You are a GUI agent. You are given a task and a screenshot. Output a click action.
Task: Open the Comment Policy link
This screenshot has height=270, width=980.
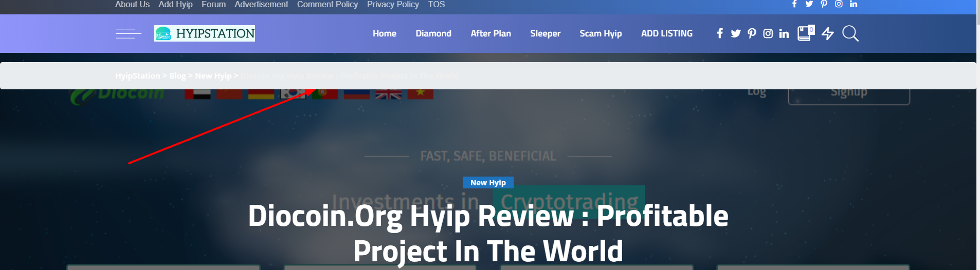pos(328,4)
